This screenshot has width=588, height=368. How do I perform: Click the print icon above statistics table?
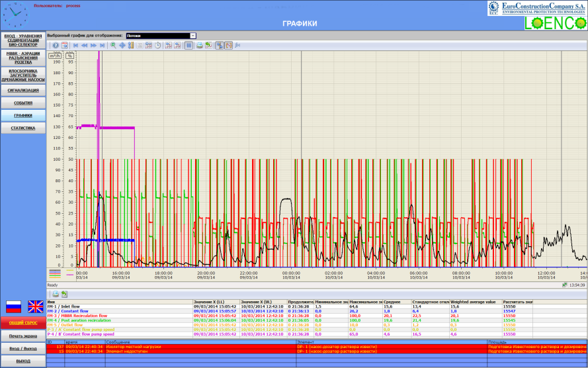point(56,294)
